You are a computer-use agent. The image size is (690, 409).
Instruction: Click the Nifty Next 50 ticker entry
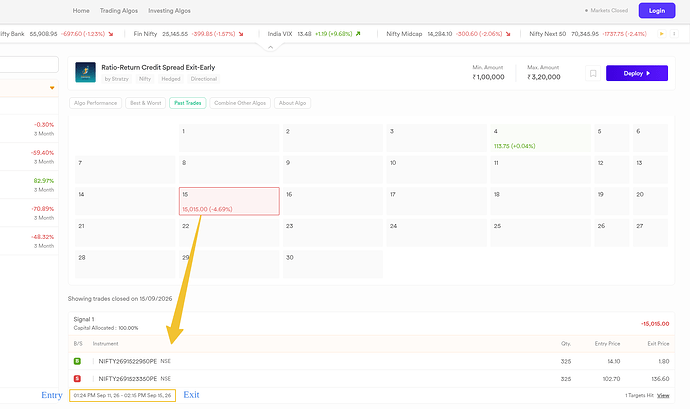click(x=588, y=34)
